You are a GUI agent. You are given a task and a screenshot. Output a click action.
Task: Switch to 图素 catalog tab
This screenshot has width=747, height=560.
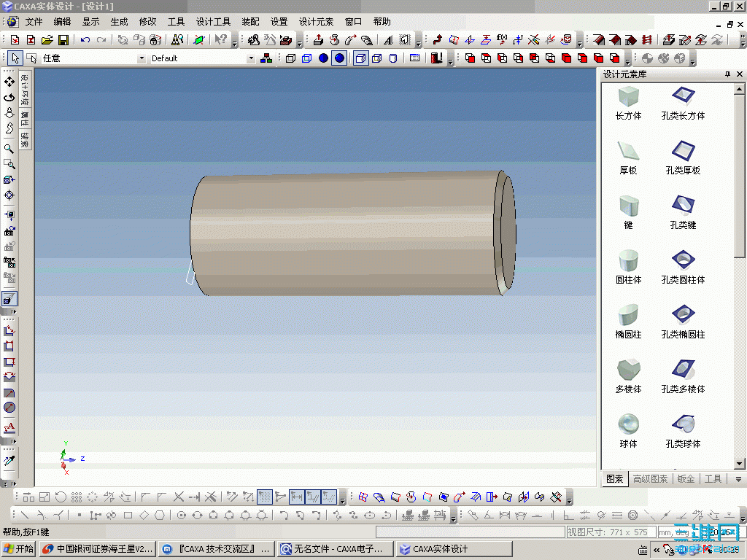tap(614, 479)
